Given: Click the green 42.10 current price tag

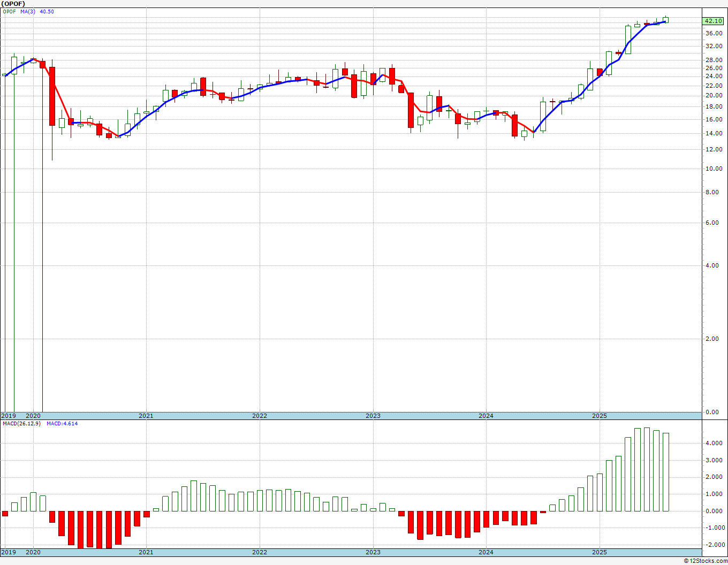Looking at the screenshot, I should [713, 21].
